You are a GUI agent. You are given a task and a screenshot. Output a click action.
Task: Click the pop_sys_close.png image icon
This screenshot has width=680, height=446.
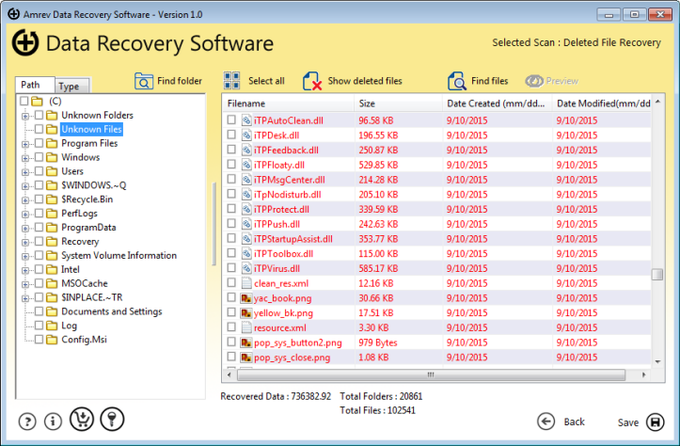point(246,357)
